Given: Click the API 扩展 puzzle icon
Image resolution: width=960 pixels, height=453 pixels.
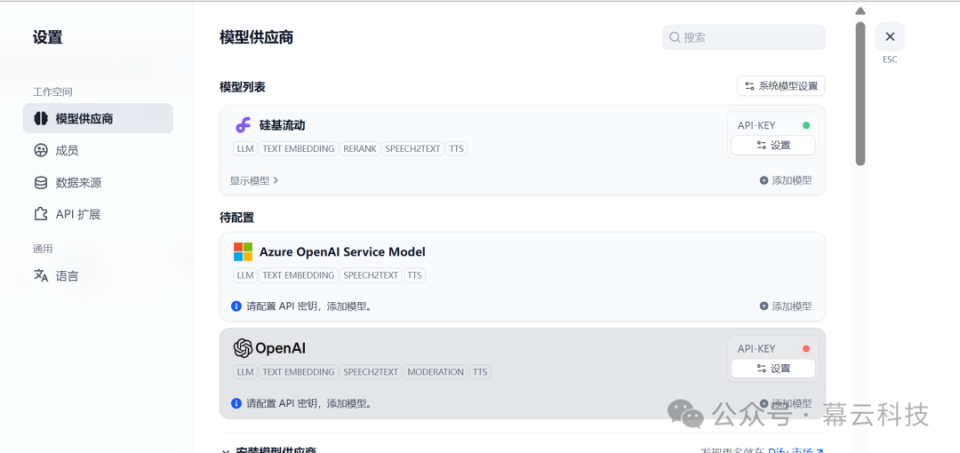Looking at the screenshot, I should [x=41, y=214].
